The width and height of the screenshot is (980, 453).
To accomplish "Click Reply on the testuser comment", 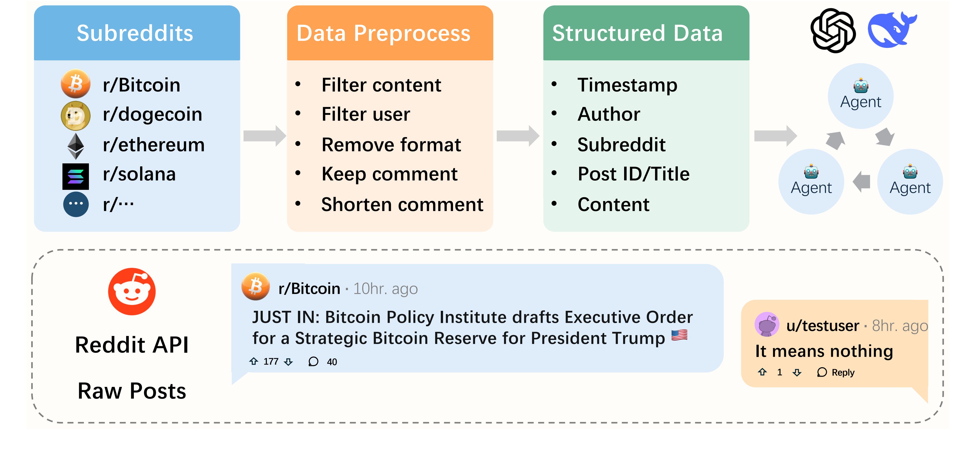I will point(836,372).
